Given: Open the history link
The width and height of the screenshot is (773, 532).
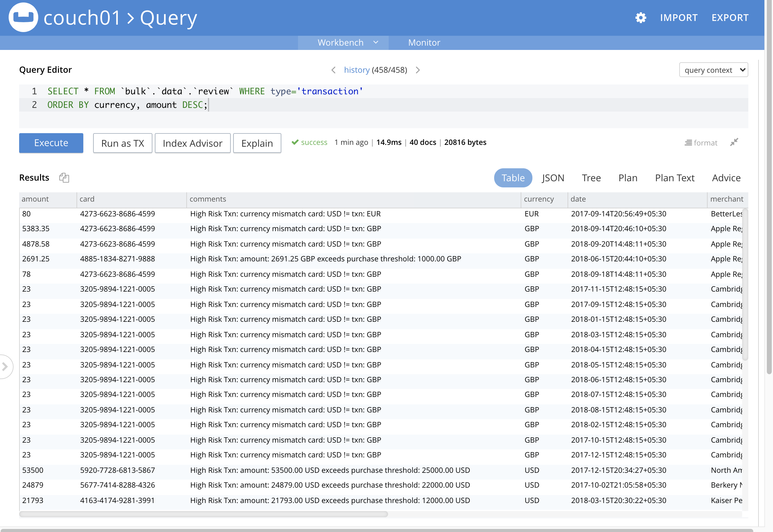Looking at the screenshot, I should point(356,70).
